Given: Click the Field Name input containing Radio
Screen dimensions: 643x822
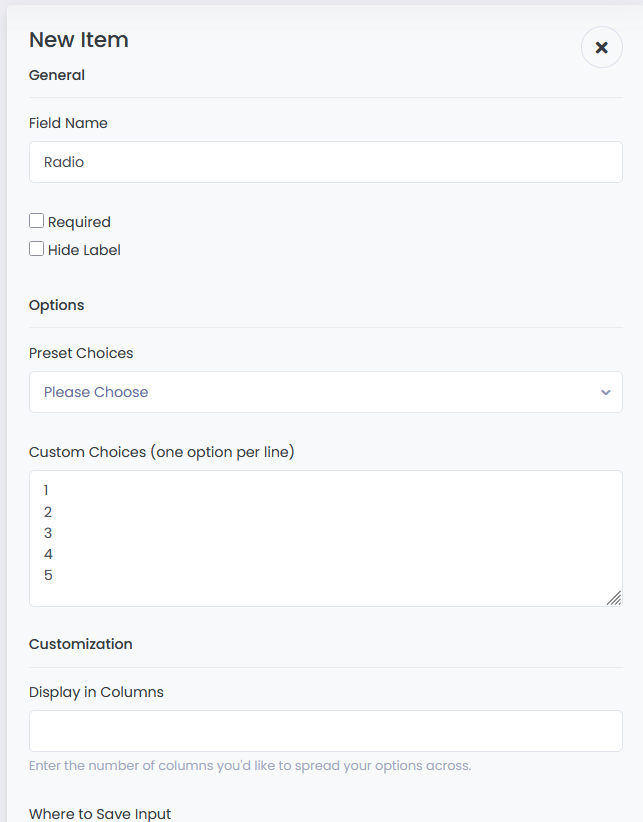Looking at the screenshot, I should [x=325, y=162].
